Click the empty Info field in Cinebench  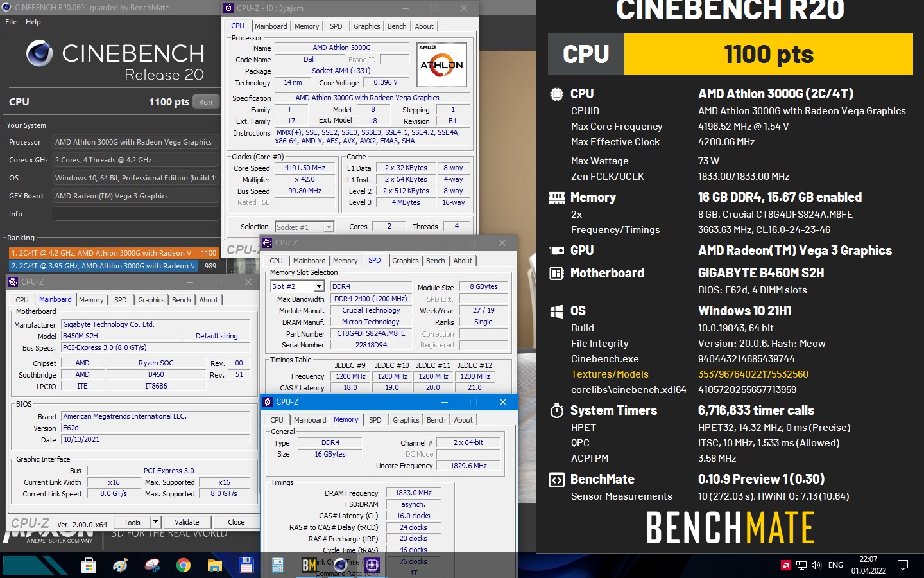135,214
